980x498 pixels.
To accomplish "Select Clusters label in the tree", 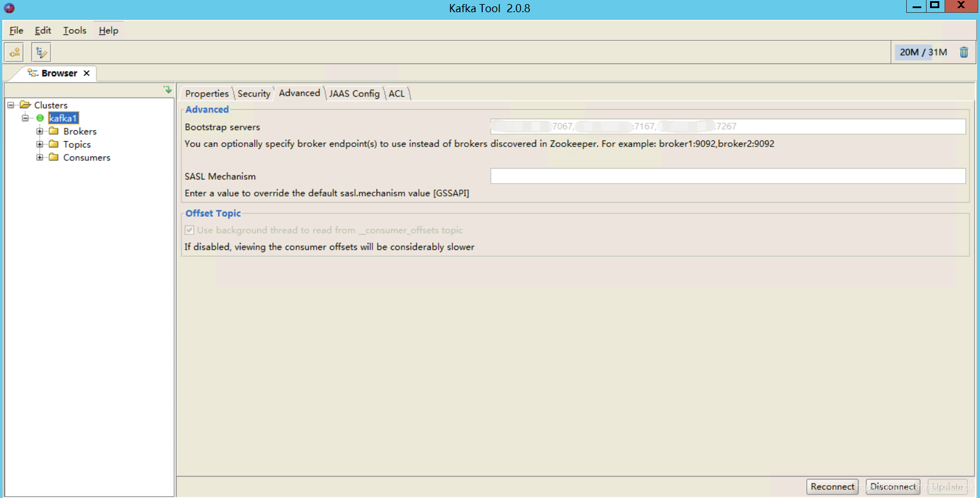I will [51, 105].
